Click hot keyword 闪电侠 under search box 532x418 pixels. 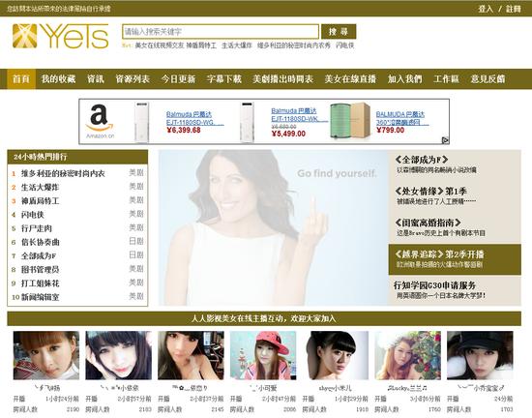tap(344, 45)
